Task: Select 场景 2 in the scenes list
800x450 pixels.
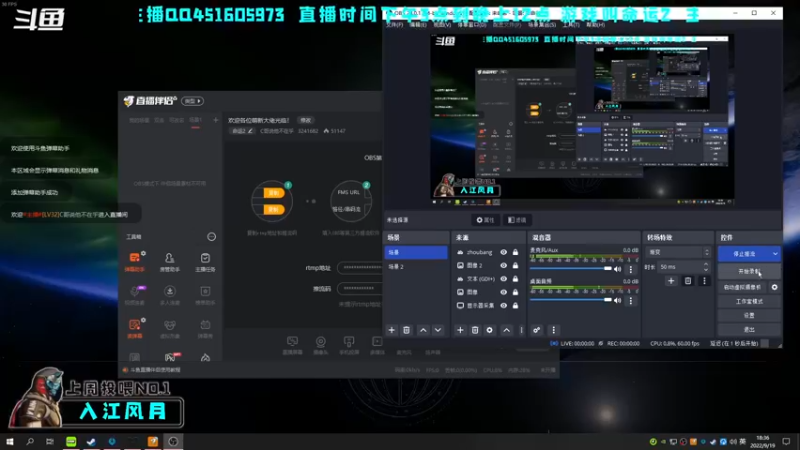Action: click(x=416, y=266)
